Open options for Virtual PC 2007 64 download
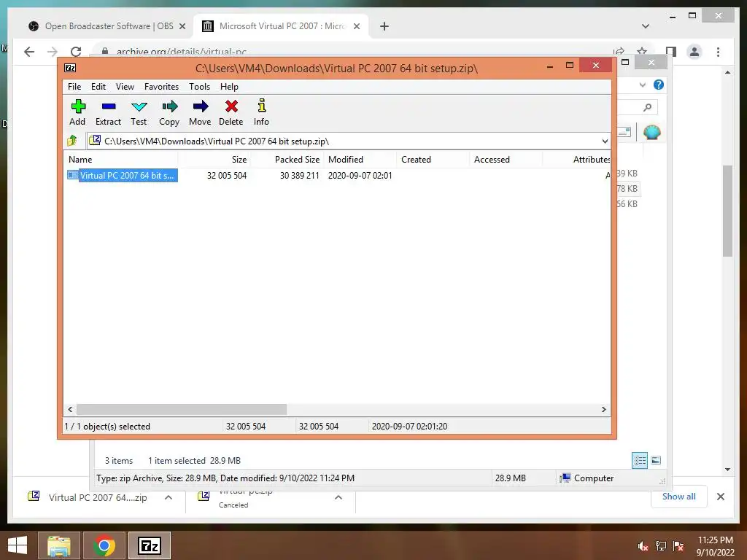Viewport: 747px width, 560px height. (x=169, y=497)
